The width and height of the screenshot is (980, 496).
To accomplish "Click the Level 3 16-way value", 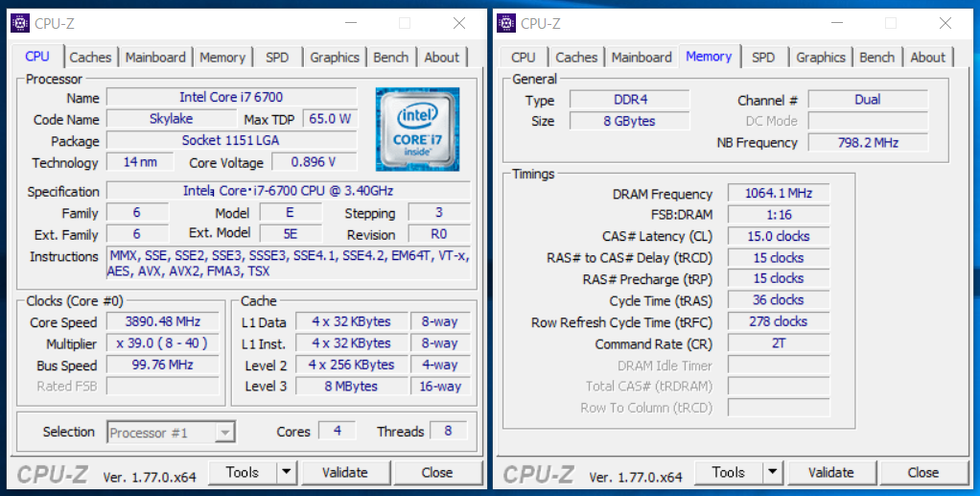I will click(440, 386).
